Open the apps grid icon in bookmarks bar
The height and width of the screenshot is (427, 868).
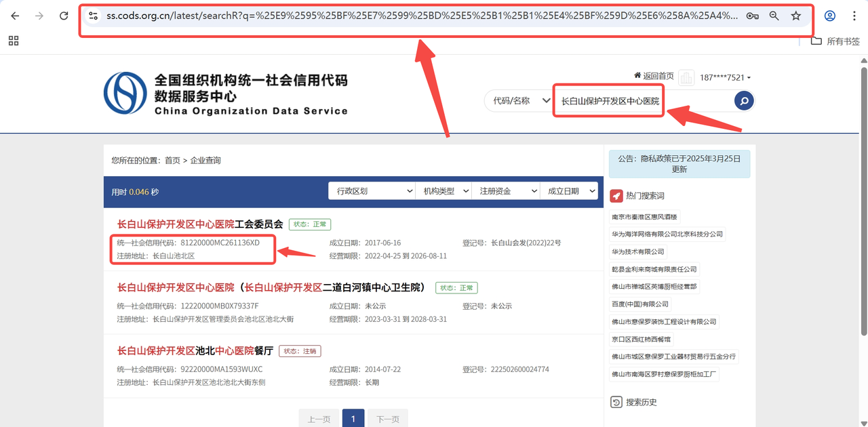[14, 41]
